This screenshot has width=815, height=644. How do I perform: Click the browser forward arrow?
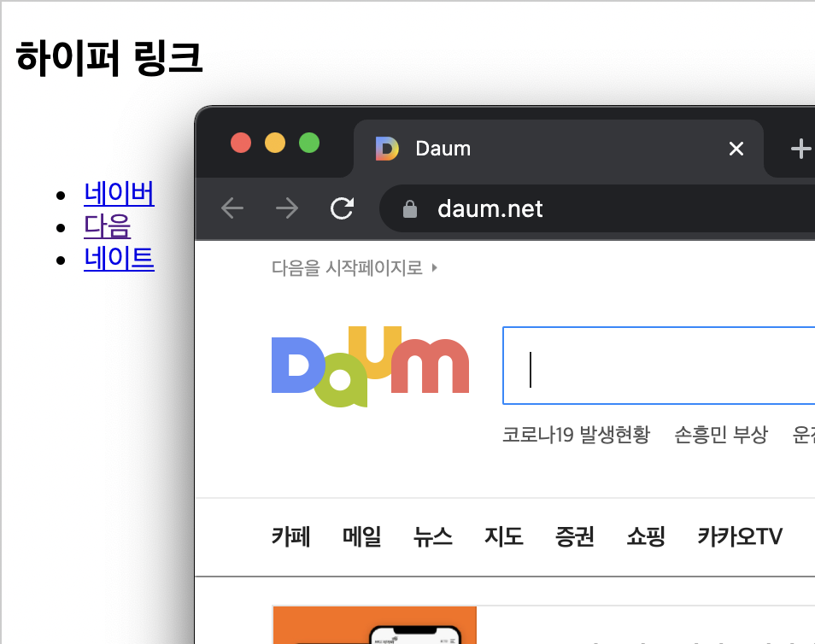click(x=287, y=208)
